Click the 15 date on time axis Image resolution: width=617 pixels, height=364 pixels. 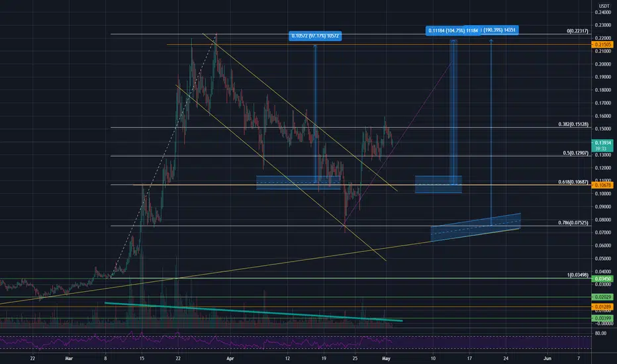tap(142, 359)
